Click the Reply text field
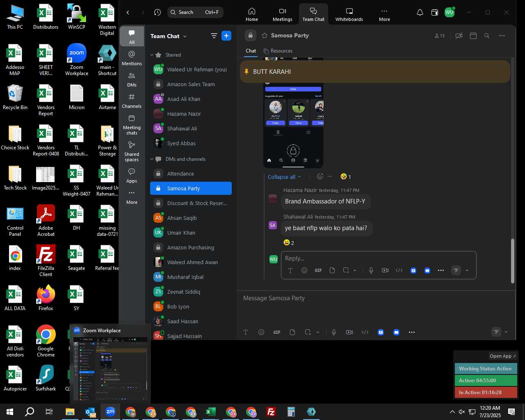Screen dimensions: 525x420 379,258
